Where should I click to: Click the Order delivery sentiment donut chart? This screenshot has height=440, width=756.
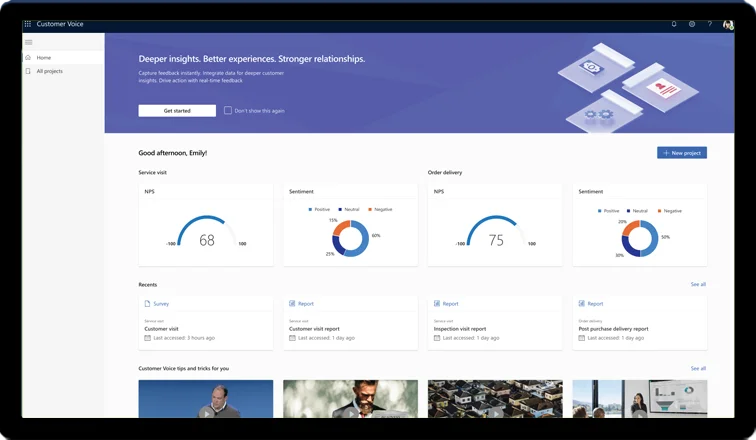[639, 238]
